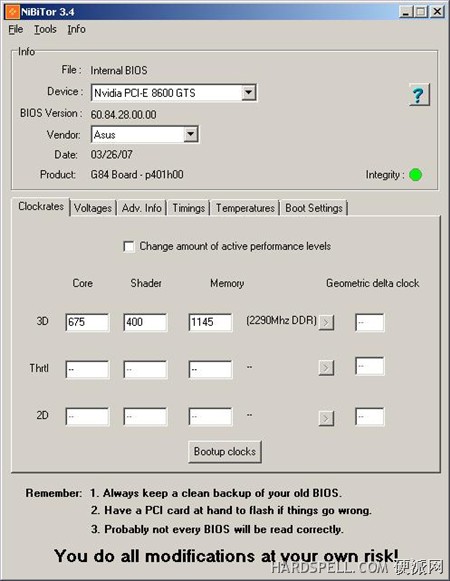Click the arrow button in the 2D row
Image resolution: width=450 pixels, height=581 pixels.
pos(326,418)
